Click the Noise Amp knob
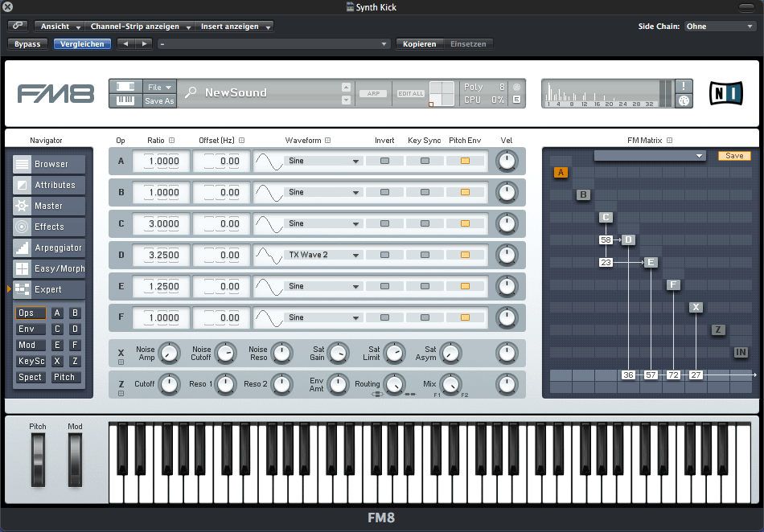Screen dimensions: 764x532 (168, 352)
